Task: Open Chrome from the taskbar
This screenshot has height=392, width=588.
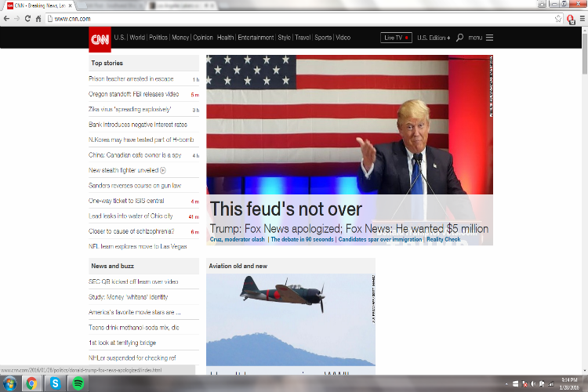Action: (31, 383)
